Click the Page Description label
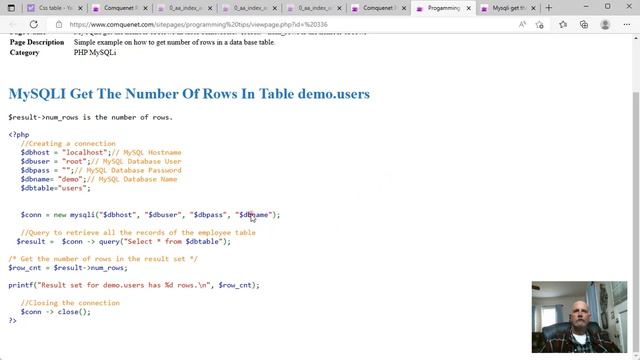This screenshot has height=360, width=640. 37,42
